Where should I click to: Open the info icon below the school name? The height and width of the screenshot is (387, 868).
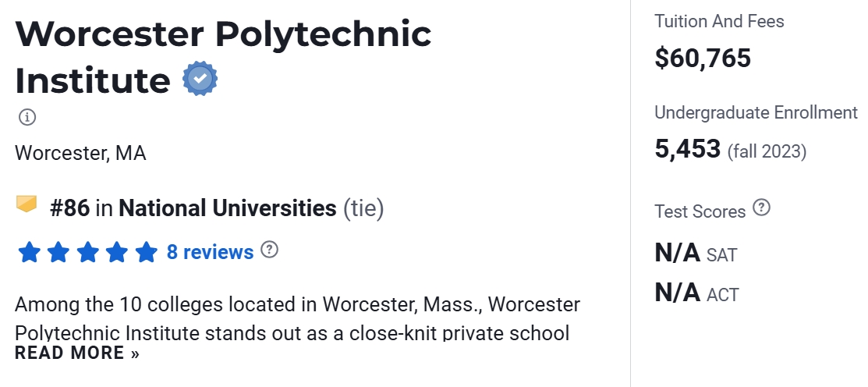(x=27, y=118)
